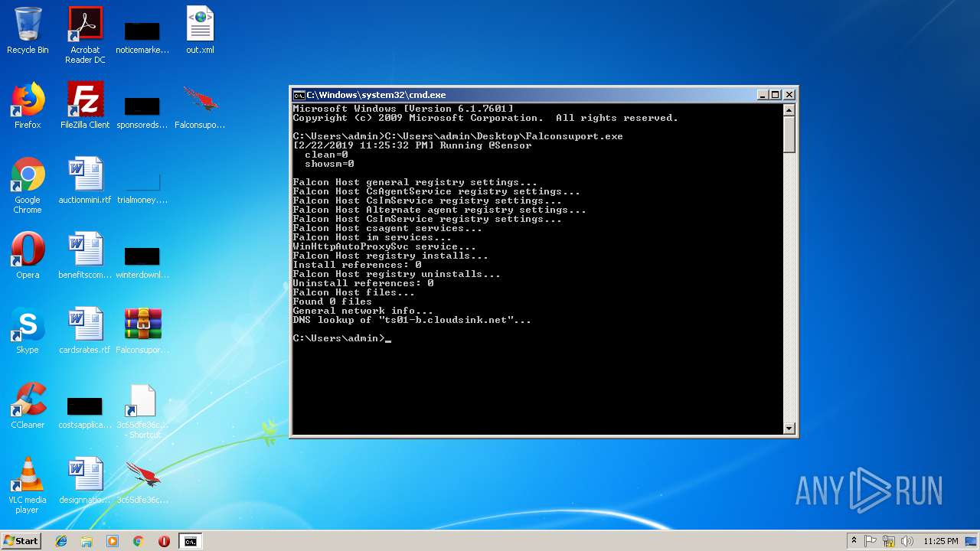Launch Skype from the desktop

point(28,331)
